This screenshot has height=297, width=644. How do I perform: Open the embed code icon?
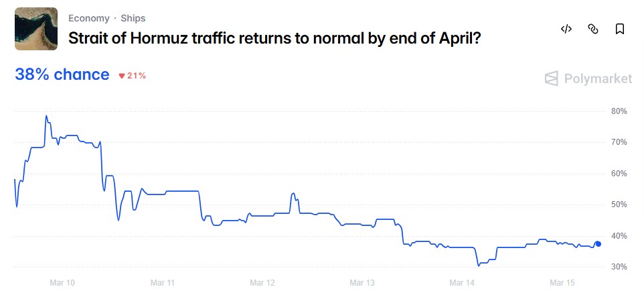coord(566,29)
